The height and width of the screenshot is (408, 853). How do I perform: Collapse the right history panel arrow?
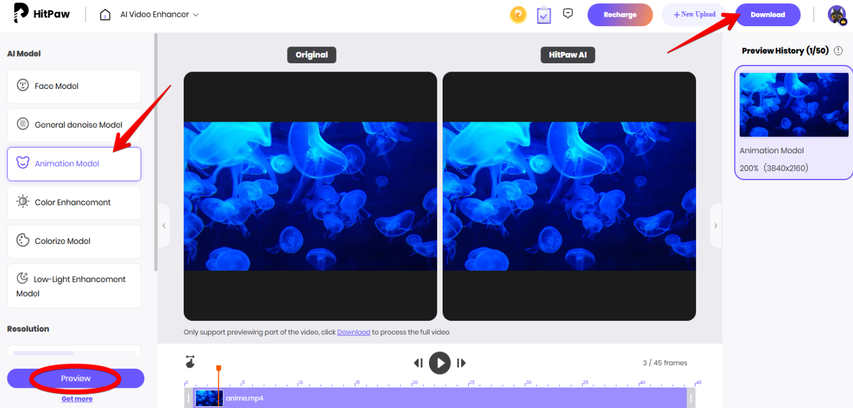coord(715,225)
